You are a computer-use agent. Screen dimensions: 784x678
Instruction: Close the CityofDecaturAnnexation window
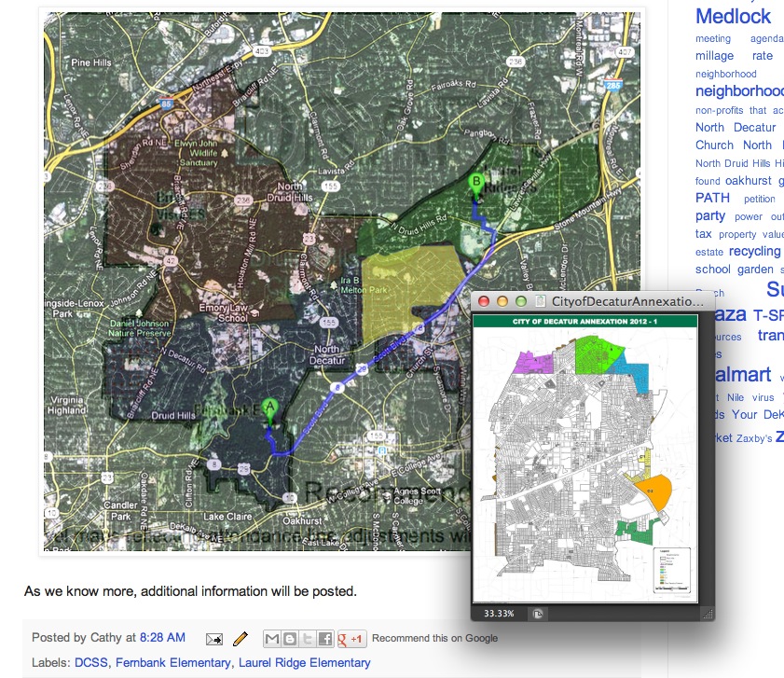(484, 301)
